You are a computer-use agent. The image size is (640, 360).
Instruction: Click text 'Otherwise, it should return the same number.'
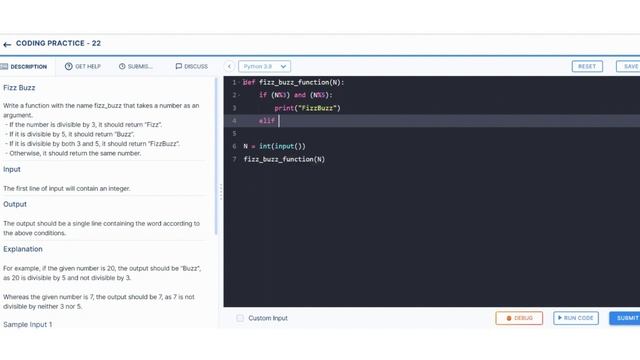coord(75,153)
